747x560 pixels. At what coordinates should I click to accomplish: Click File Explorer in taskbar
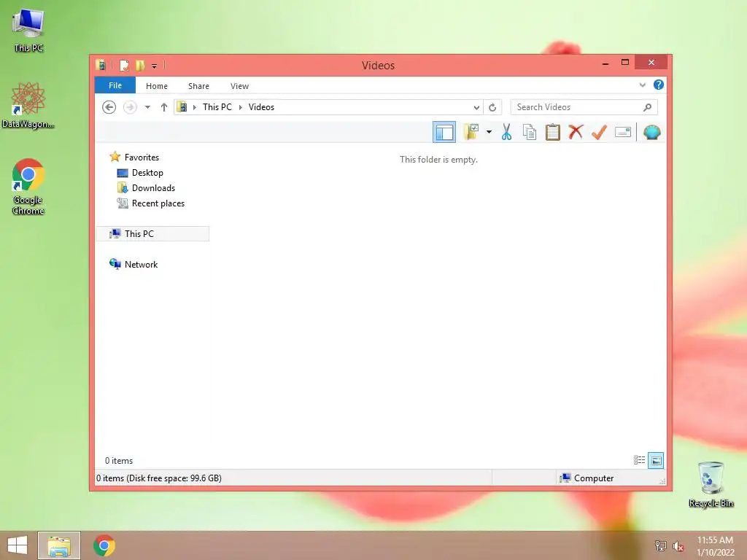click(x=59, y=545)
